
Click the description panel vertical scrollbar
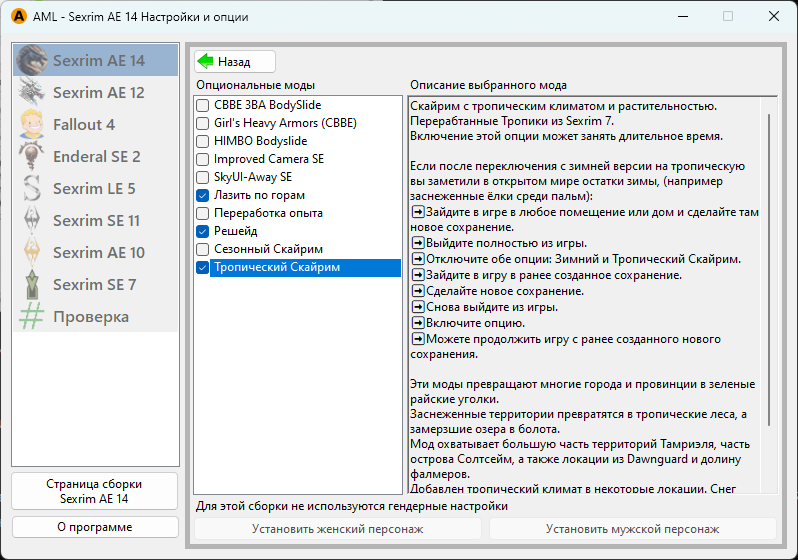(768, 300)
